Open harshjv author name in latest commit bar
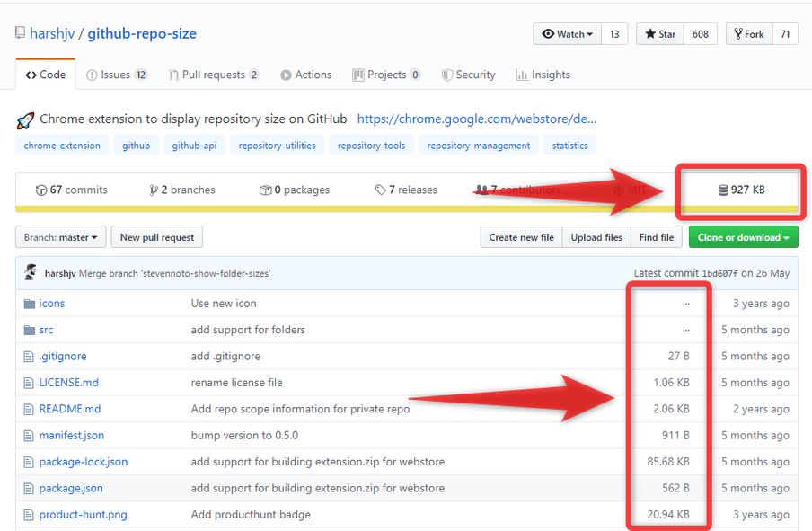This screenshot has width=812, height=531. (x=60, y=273)
